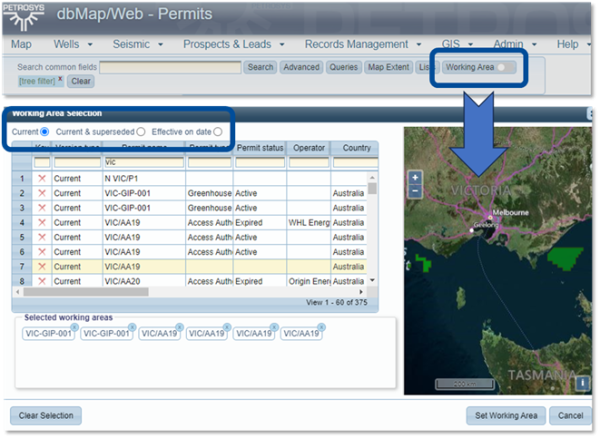Sort by the Operator column header
The height and width of the screenshot is (438, 600).
(309, 148)
